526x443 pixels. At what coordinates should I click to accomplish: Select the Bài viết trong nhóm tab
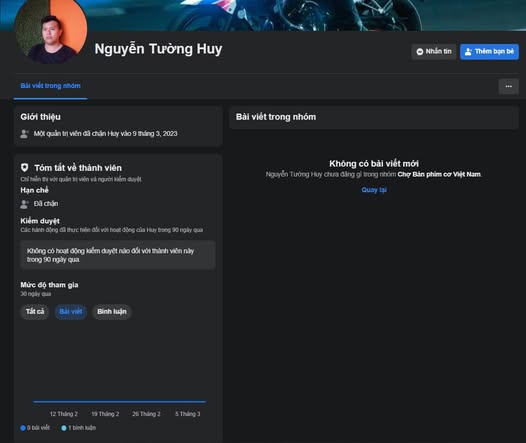(x=50, y=86)
